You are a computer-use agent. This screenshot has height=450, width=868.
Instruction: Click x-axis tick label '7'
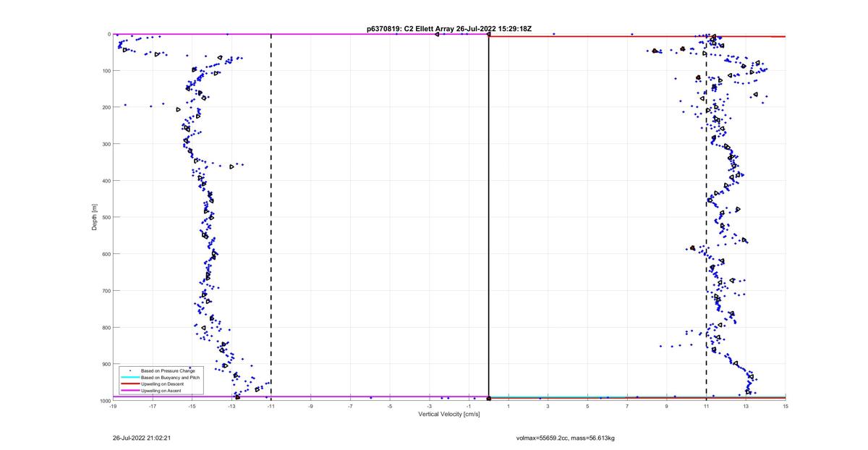[x=627, y=407]
